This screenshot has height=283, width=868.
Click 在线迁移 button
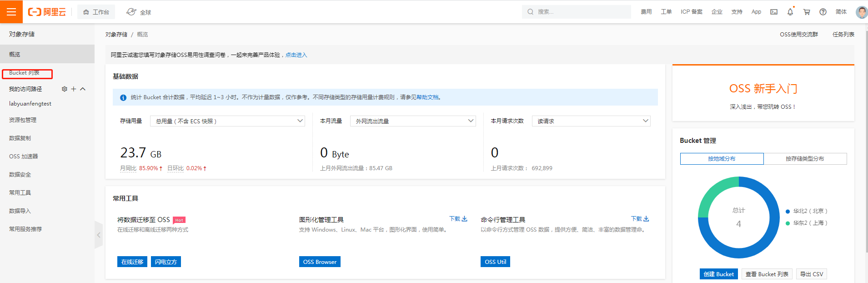pyautogui.click(x=132, y=262)
